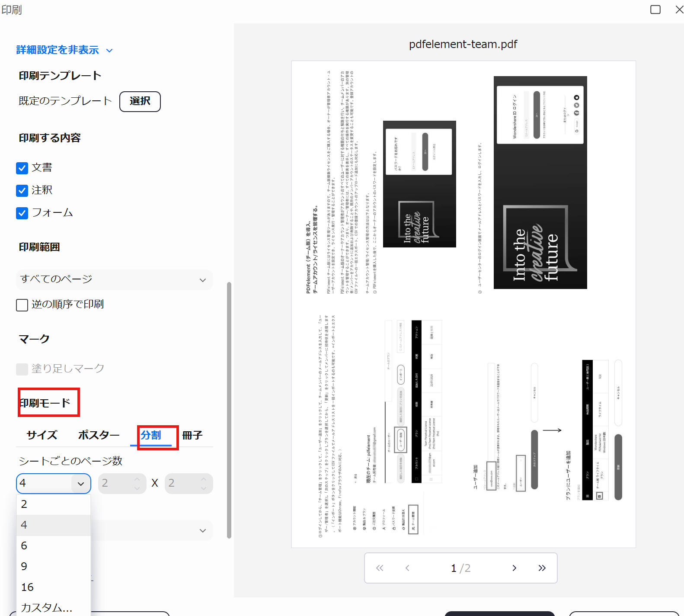Click 詳細設定を非表示 link

(x=58, y=50)
